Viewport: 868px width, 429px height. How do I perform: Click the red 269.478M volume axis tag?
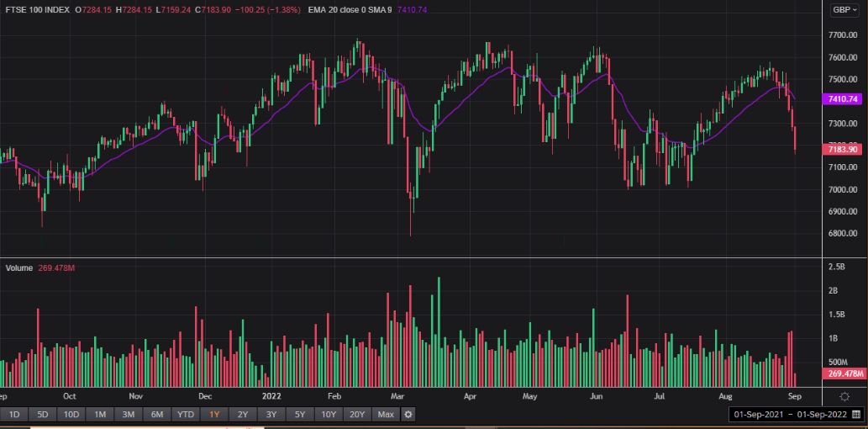843,373
